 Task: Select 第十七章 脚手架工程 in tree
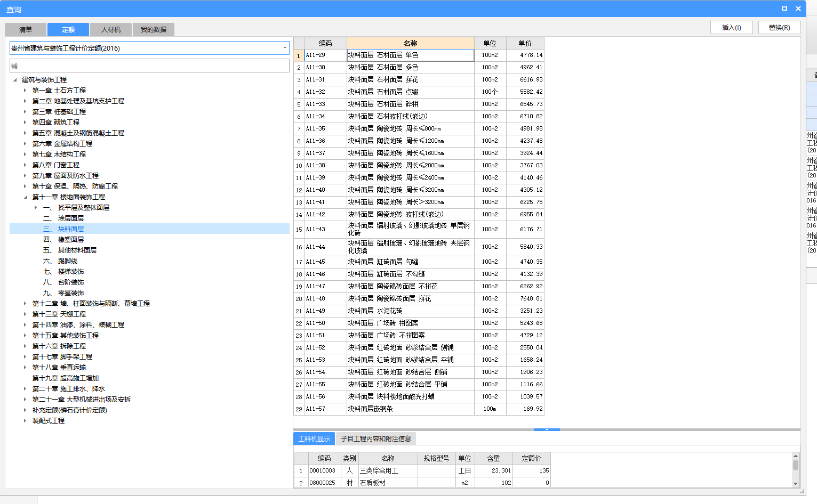pyautogui.click(x=62, y=357)
